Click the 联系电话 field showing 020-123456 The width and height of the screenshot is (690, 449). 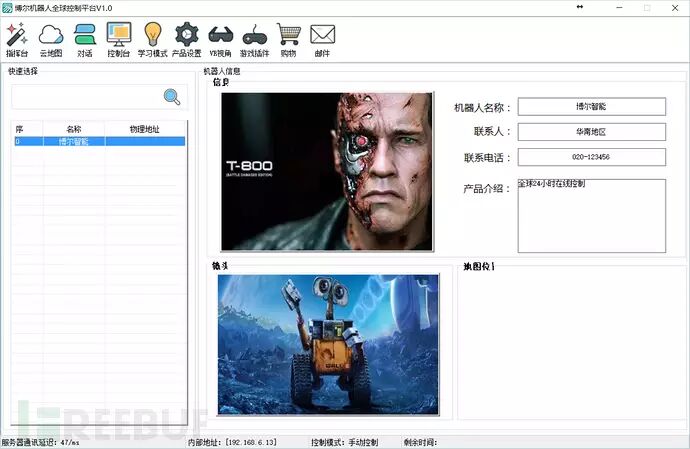click(x=591, y=157)
